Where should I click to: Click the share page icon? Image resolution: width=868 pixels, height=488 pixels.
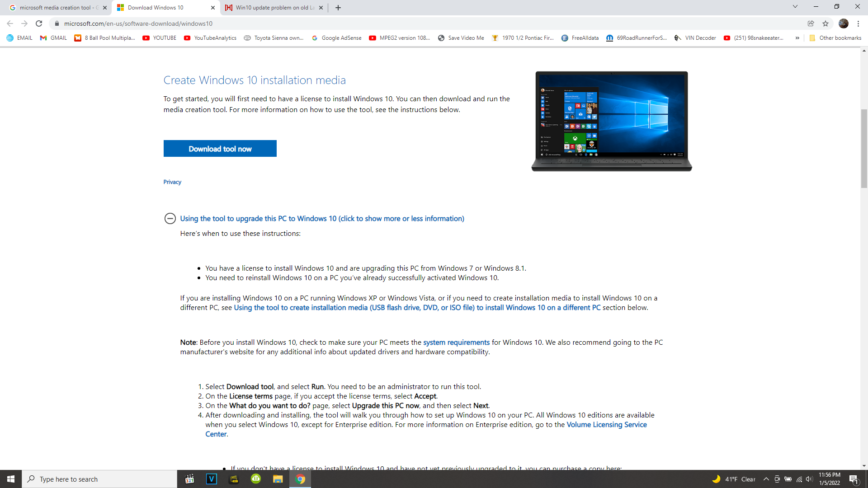point(811,23)
